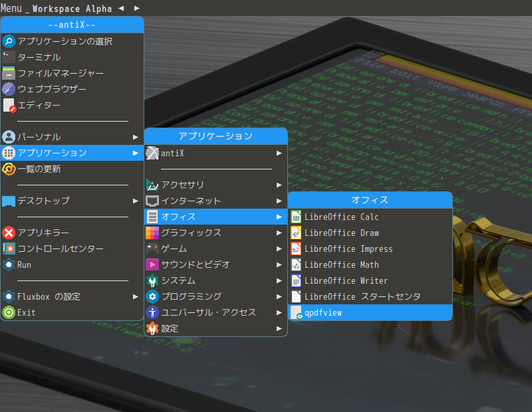Screen dimensions: 532x412
Task: Click the LibreOffice Math icon
Action: [296, 265]
